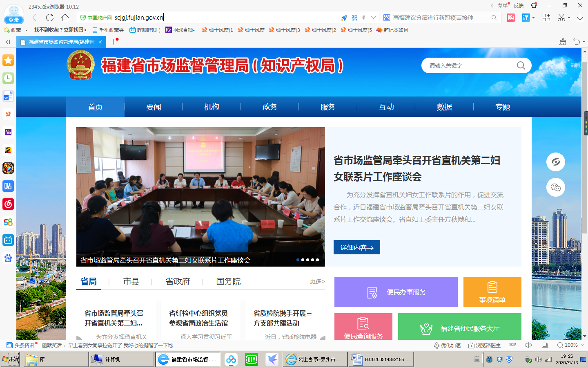Open the red 购 shopping icon
This screenshot has height=368, width=588.
[x=510, y=18]
